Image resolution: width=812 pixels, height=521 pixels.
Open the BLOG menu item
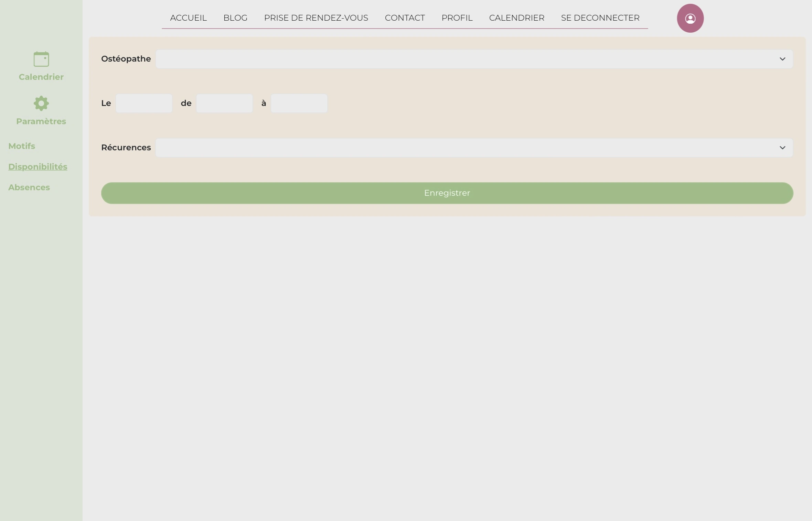(x=235, y=18)
